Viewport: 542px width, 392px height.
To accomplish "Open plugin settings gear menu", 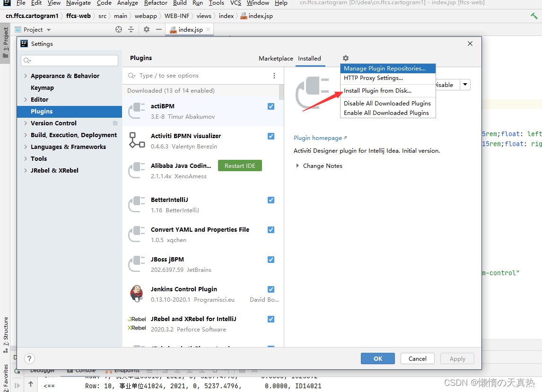I will click(x=345, y=58).
